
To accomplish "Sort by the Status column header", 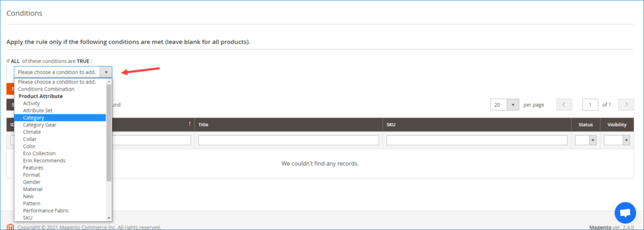I will click(x=586, y=124).
